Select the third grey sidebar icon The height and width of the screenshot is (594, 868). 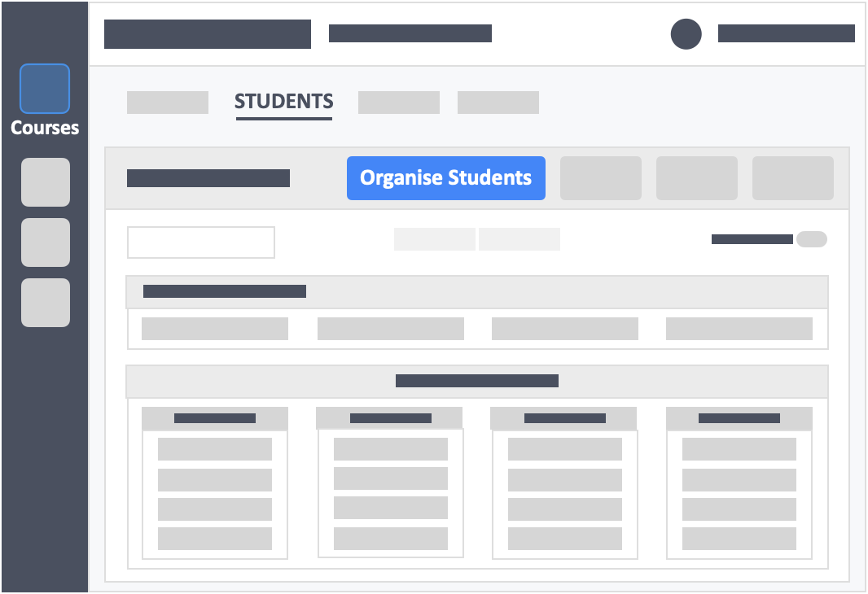(46, 303)
